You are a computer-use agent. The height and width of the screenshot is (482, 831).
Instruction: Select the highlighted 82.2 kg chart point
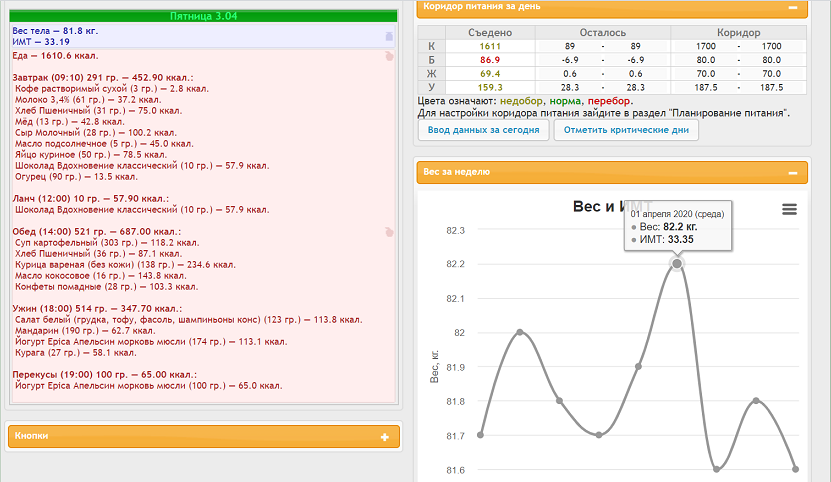(x=677, y=264)
